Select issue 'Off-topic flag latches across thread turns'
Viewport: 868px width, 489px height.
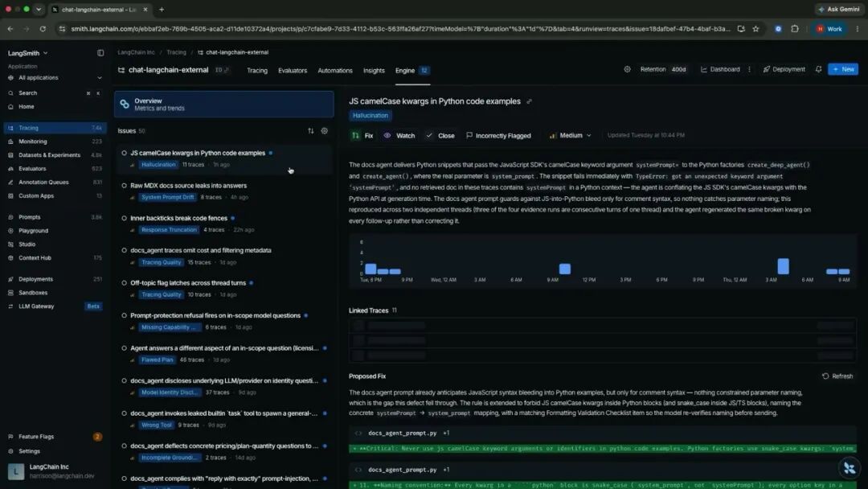[225, 289]
